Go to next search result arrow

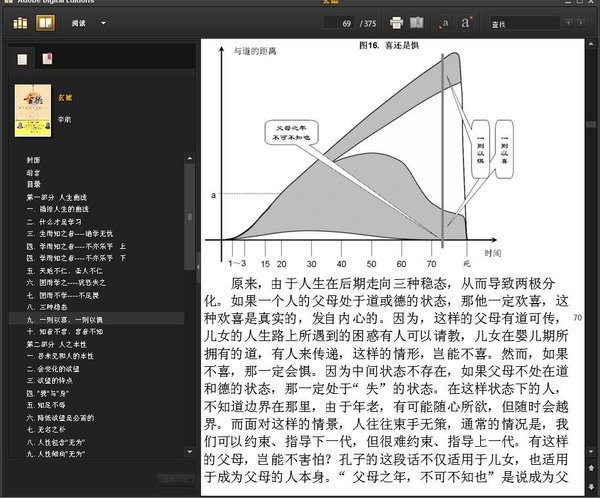(x=581, y=23)
